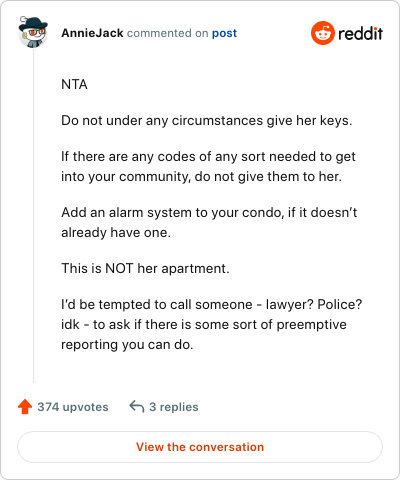Click the "NTA" verdict text
This screenshot has width=400, height=480.
point(74,84)
